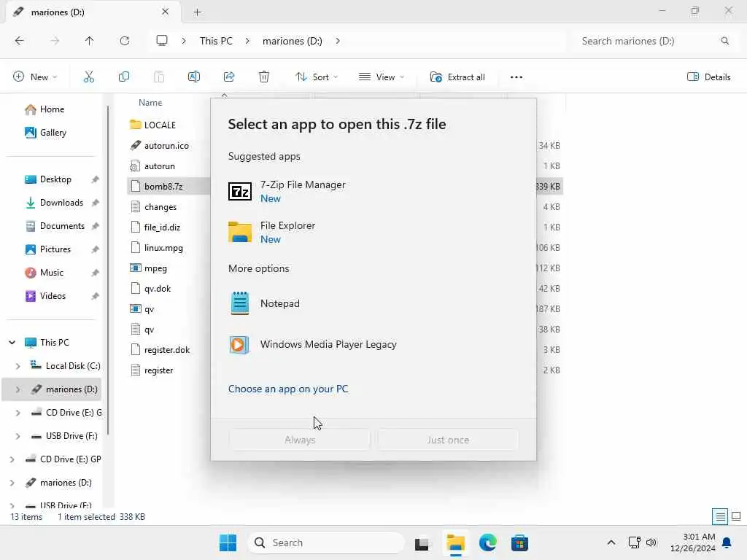
Task: Select the register.dok file
Action: pos(167,349)
